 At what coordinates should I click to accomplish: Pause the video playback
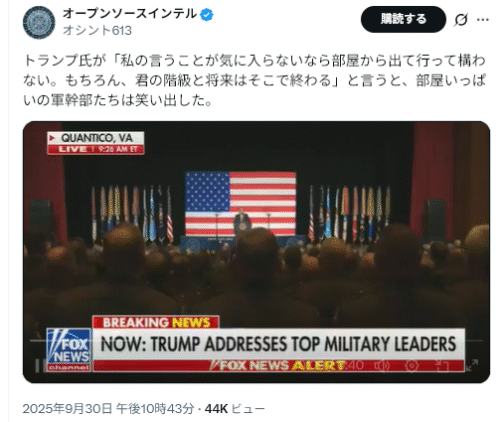[x=38, y=366]
